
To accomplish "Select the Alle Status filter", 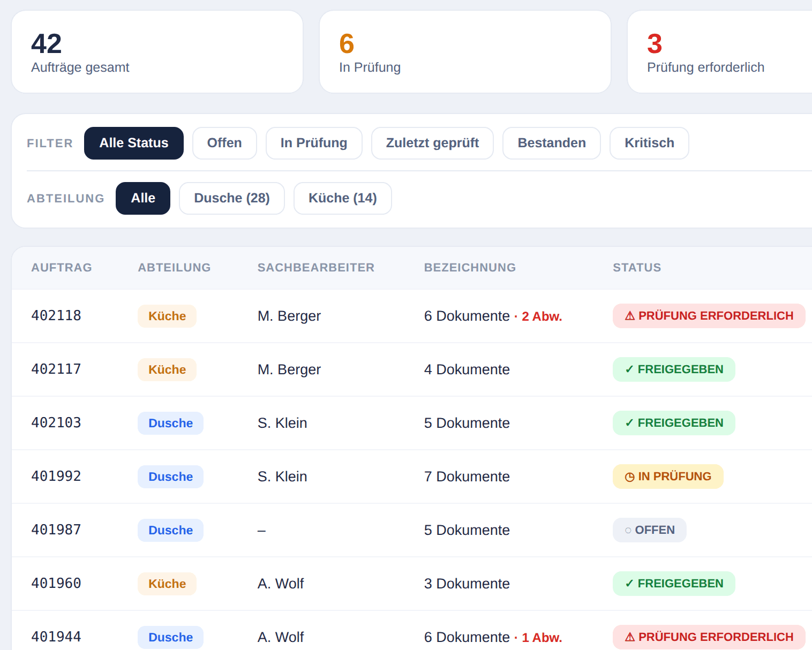I will (x=134, y=143).
